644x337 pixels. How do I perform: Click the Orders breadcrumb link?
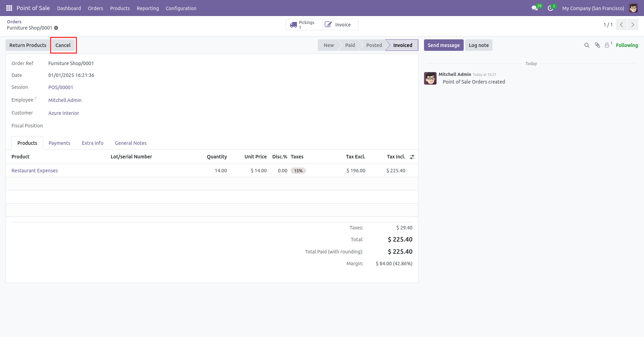(x=14, y=22)
